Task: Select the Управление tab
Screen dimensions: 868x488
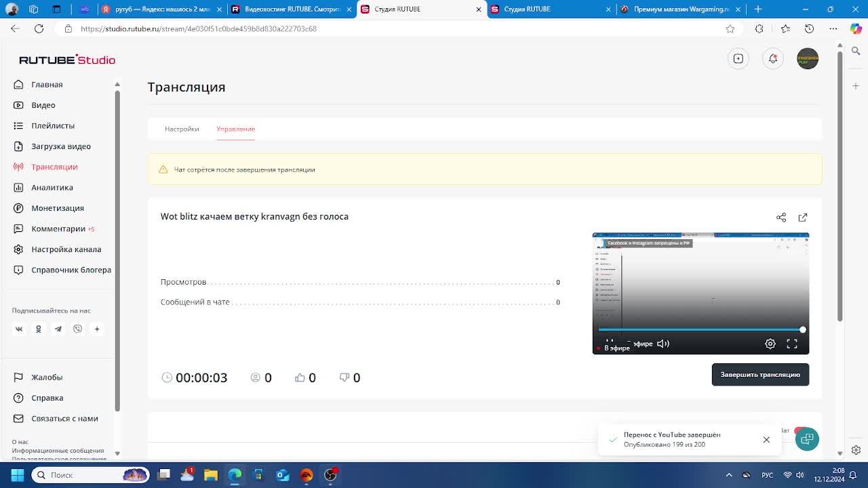Action: point(236,129)
